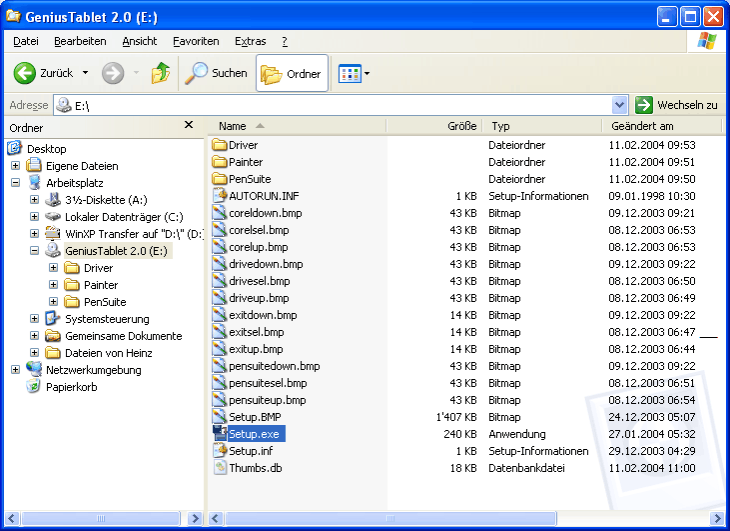Select the Painter folder icon in file list
Image resolution: width=730 pixels, height=531 pixels.
(219, 162)
